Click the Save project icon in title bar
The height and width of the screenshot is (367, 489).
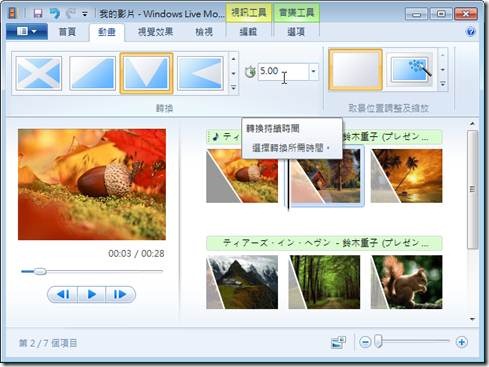click(38, 14)
